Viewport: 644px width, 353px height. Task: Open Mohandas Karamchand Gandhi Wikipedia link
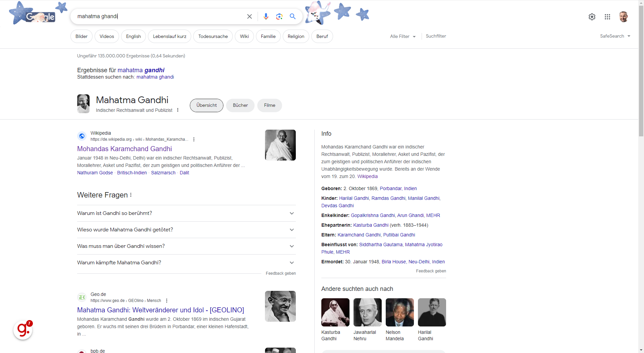(x=124, y=149)
